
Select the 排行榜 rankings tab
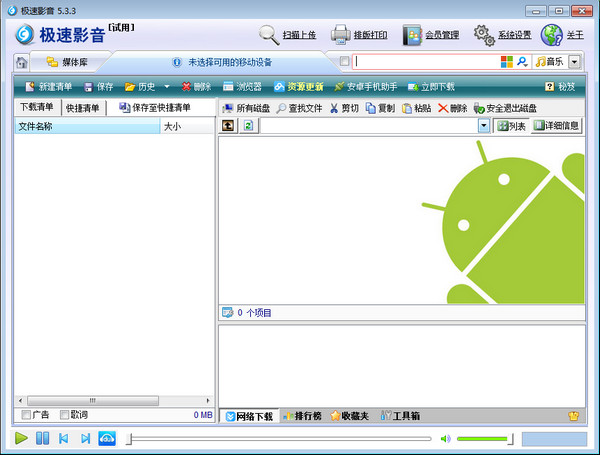point(301,415)
